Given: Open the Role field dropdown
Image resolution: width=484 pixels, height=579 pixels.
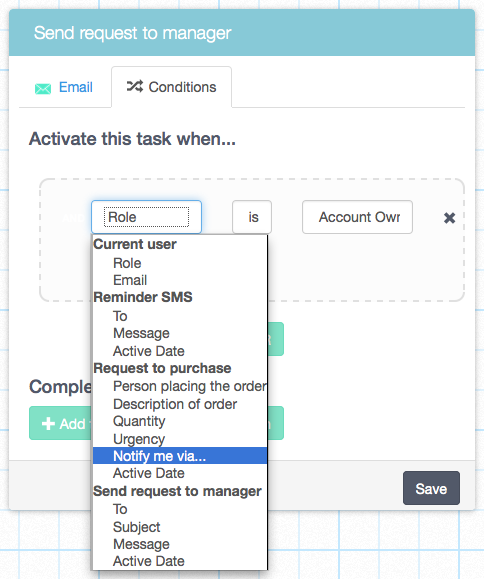Looking at the screenshot, I should [x=146, y=217].
